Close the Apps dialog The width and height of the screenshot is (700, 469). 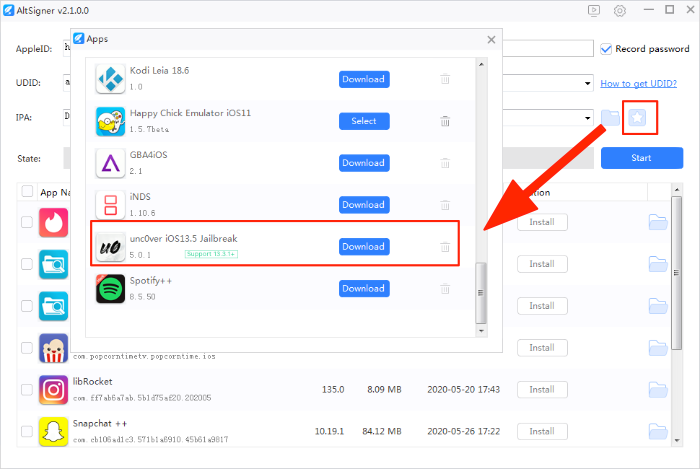pos(491,40)
